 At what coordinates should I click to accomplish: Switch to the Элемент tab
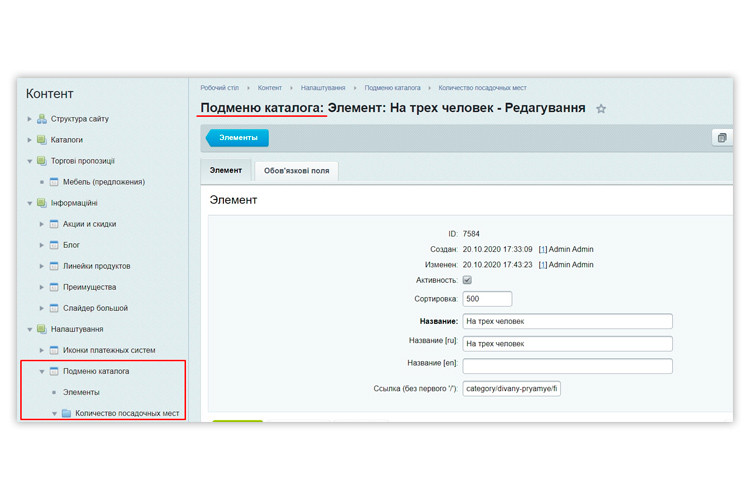226,171
